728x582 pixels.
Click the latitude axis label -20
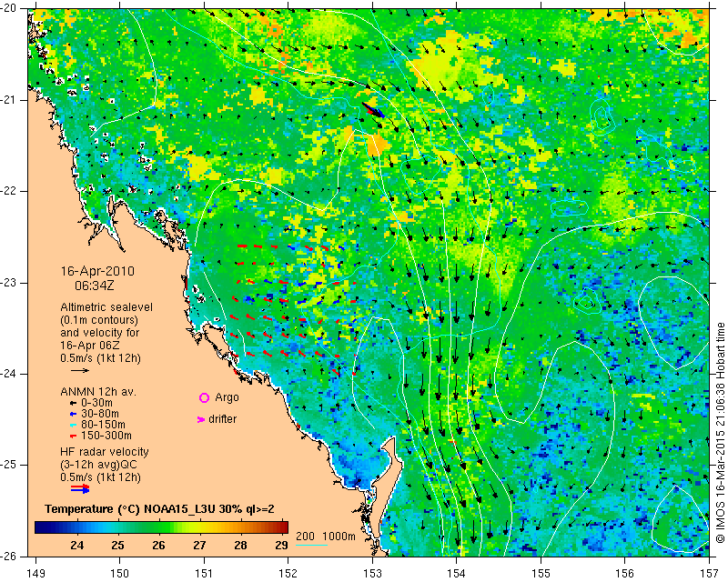[x=9, y=8]
